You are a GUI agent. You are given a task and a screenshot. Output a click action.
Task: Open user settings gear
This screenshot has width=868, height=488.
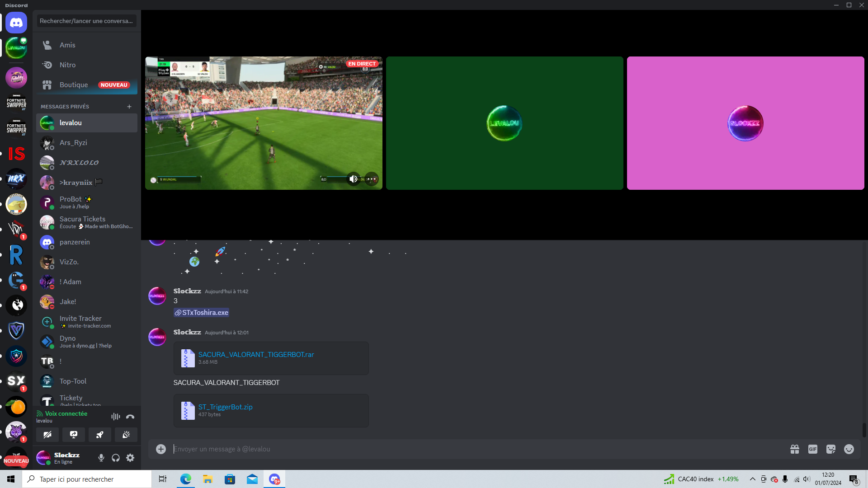tap(130, 458)
